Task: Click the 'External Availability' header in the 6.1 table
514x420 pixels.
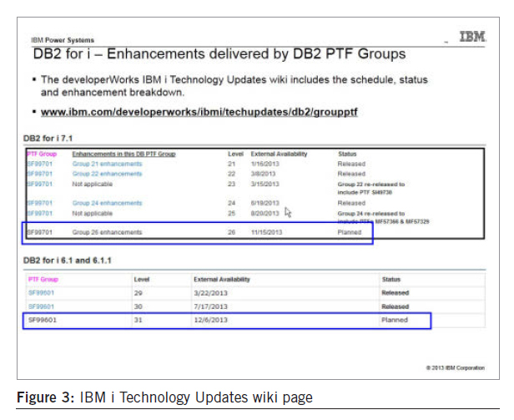Action: tap(222, 280)
